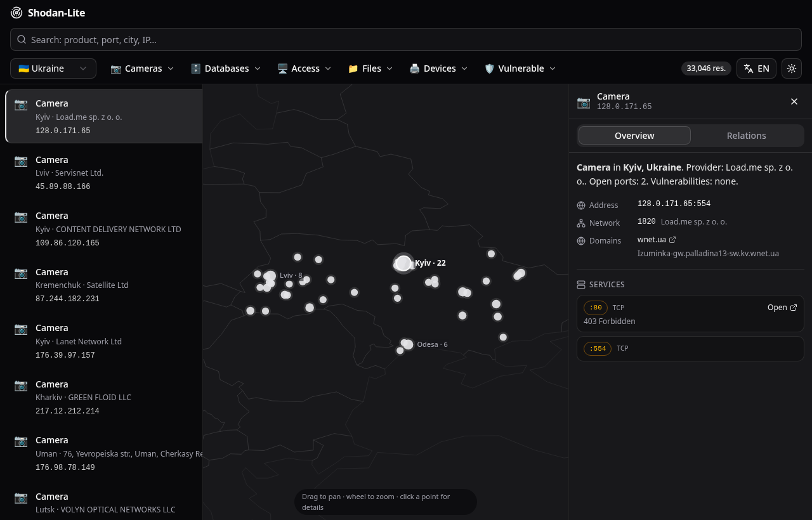The height and width of the screenshot is (520, 812).
Task: Click the address value 128.0.171.65:554
Action: pos(674,204)
